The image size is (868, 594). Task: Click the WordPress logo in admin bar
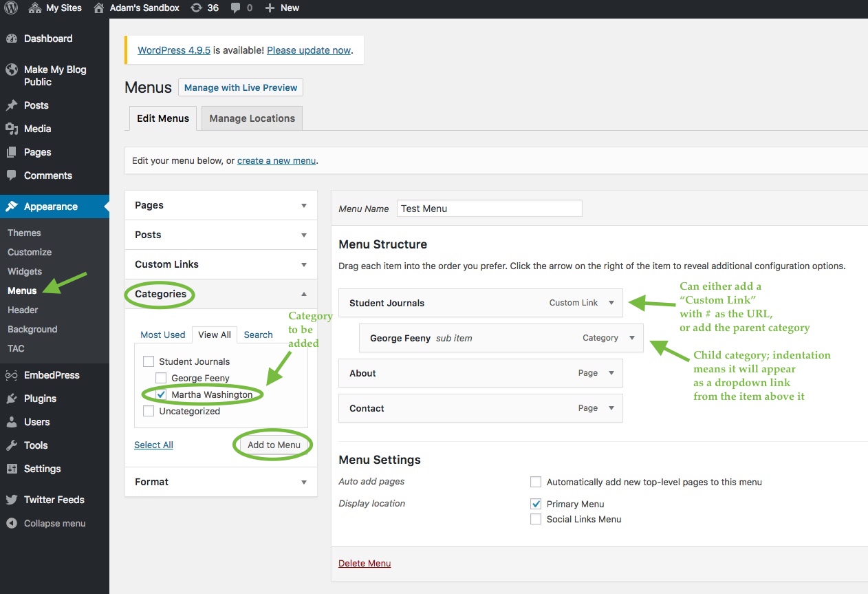pyautogui.click(x=12, y=8)
